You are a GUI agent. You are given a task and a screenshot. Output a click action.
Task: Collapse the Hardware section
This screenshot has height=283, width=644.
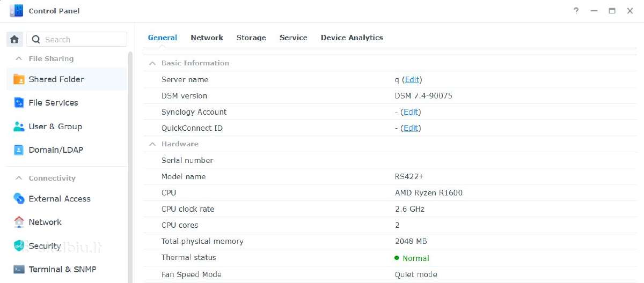[x=152, y=144]
